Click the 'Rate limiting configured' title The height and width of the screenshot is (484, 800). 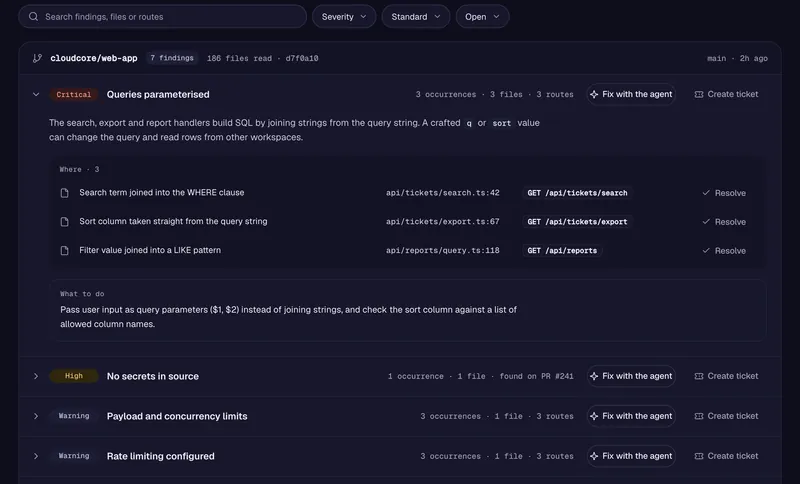point(161,456)
